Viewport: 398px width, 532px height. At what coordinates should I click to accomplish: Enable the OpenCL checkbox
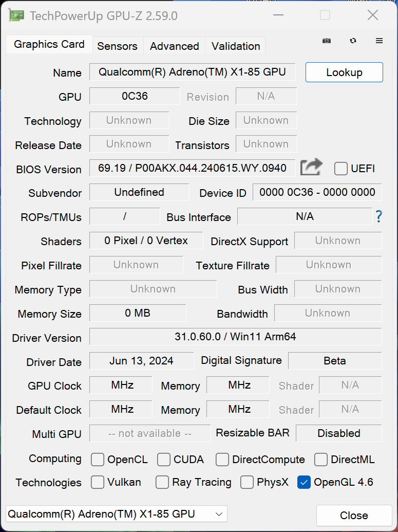(x=98, y=460)
